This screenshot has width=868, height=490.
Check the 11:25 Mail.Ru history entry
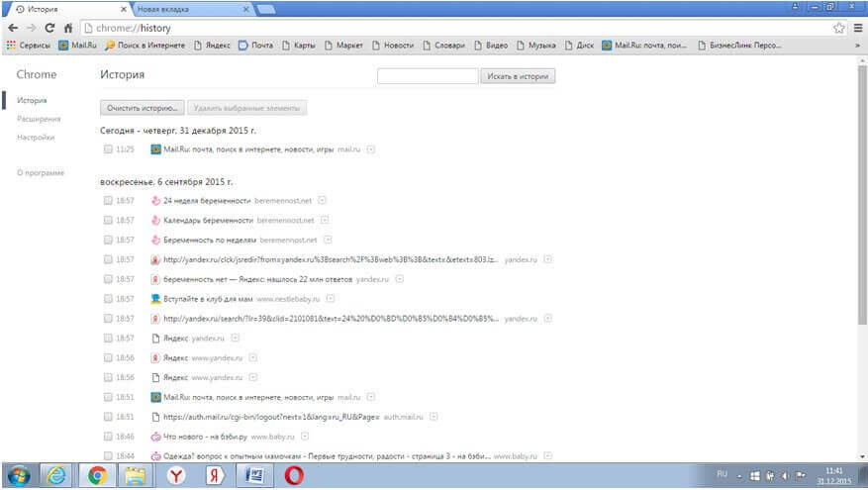tap(108, 149)
